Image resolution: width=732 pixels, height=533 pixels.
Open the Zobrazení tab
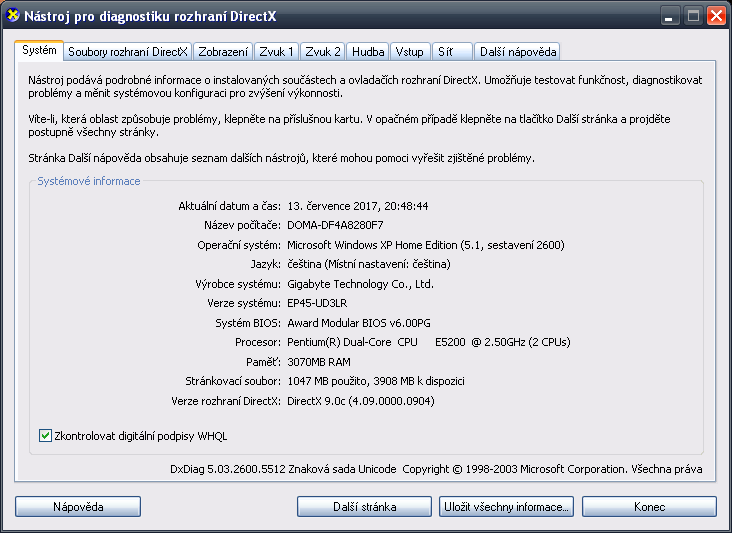(x=223, y=52)
